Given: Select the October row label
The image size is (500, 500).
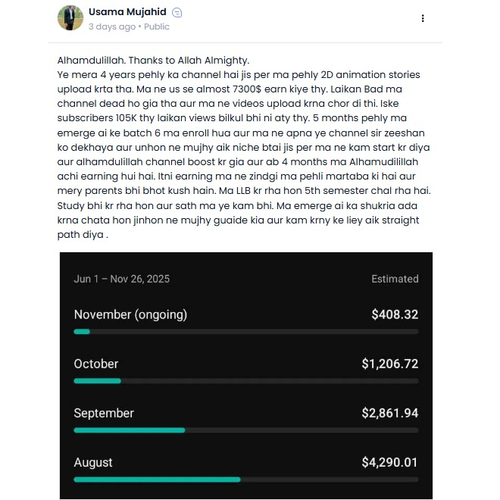Looking at the screenshot, I should [96, 364].
